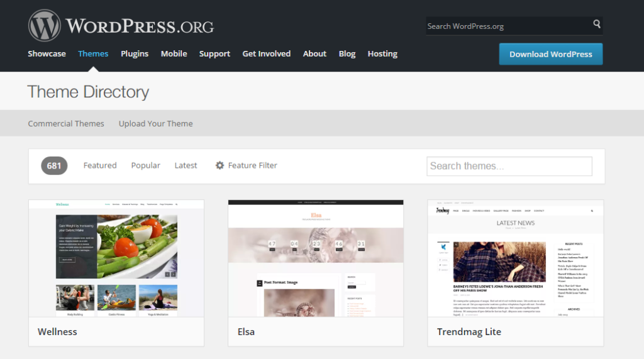Viewport: 644px width, 359px height.
Task: Switch to the Featured themes tab
Action: 100,165
